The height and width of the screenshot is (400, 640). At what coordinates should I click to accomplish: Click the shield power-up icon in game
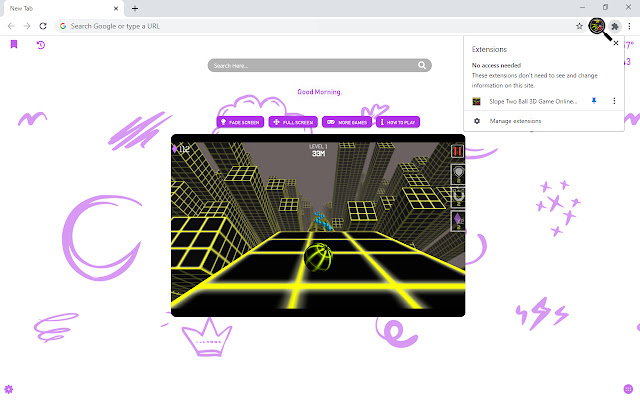pyautogui.click(x=458, y=172)
